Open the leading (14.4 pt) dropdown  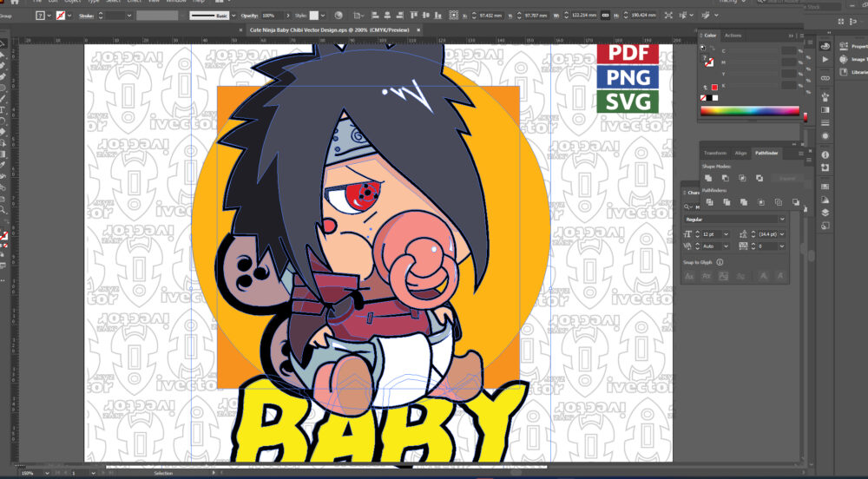782,234
